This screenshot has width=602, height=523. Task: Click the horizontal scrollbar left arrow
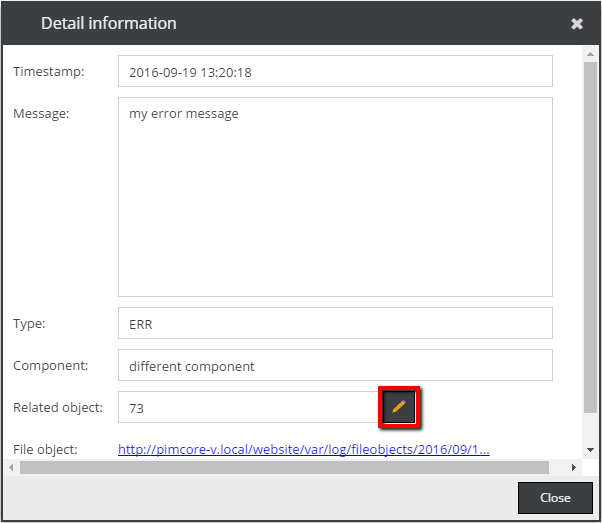tap(11, 467)
